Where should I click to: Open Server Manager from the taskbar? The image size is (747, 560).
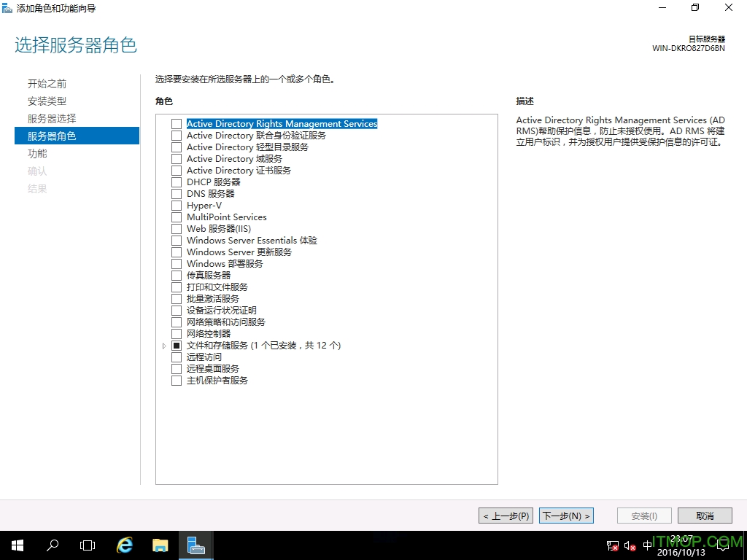196,545
